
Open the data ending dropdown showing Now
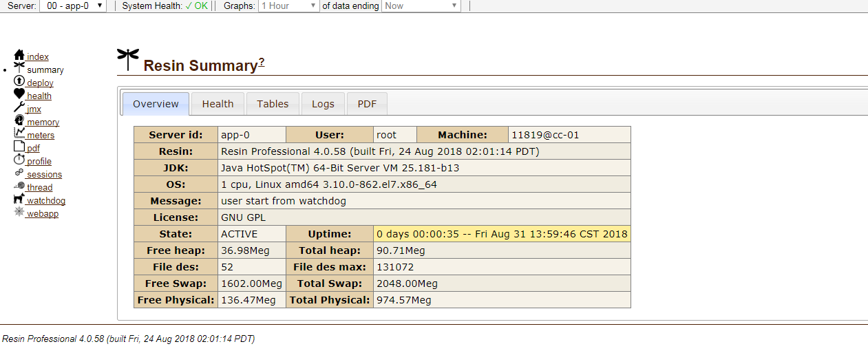421,6
